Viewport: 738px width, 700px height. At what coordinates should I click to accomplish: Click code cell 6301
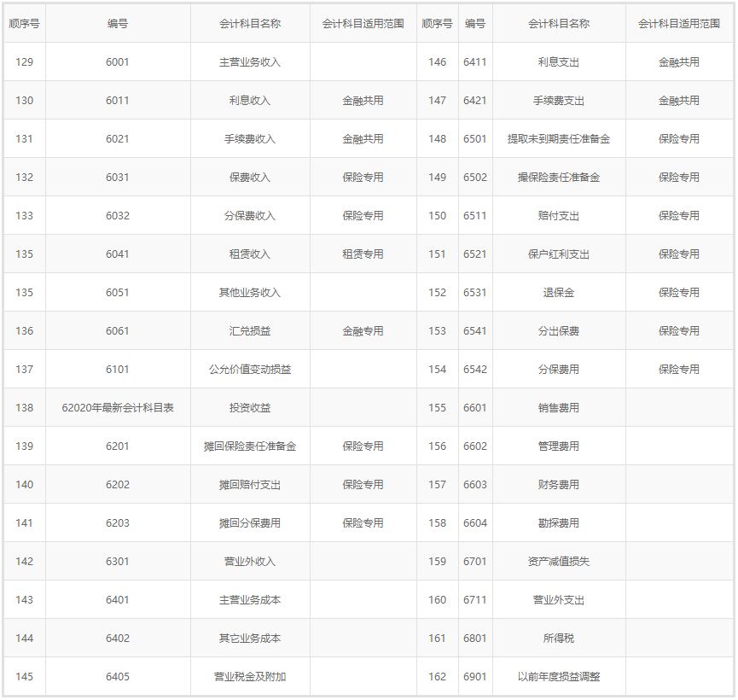118,561
